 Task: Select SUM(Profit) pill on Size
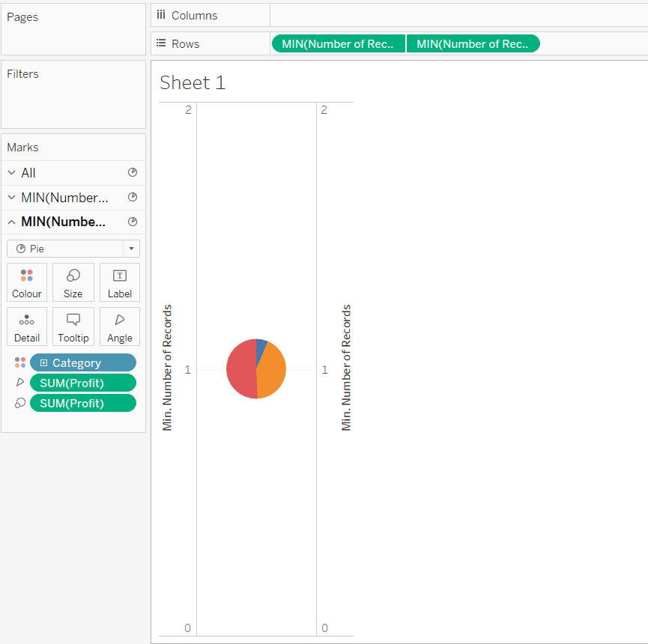coord(83,403)
